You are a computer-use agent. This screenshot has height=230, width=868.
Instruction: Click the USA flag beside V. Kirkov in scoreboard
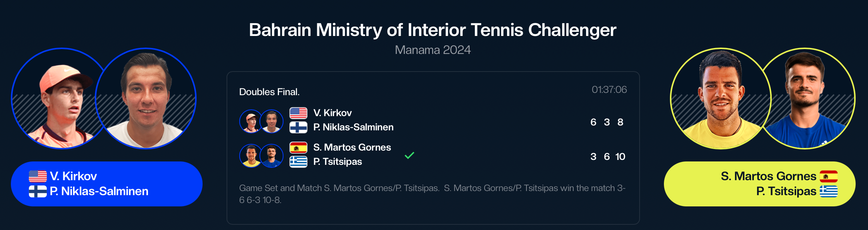[298, 113]
